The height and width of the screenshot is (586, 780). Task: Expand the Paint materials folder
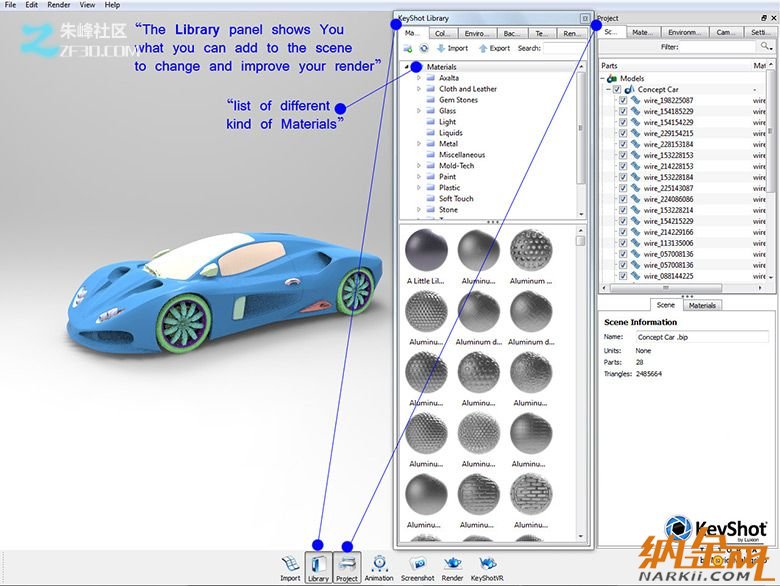(419, 177)
